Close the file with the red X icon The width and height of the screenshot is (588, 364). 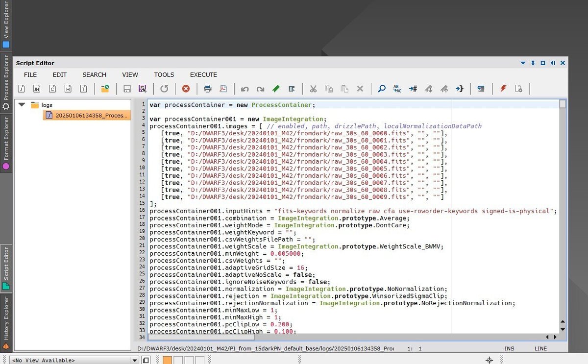pyautogui.click(x=186, y=89)
